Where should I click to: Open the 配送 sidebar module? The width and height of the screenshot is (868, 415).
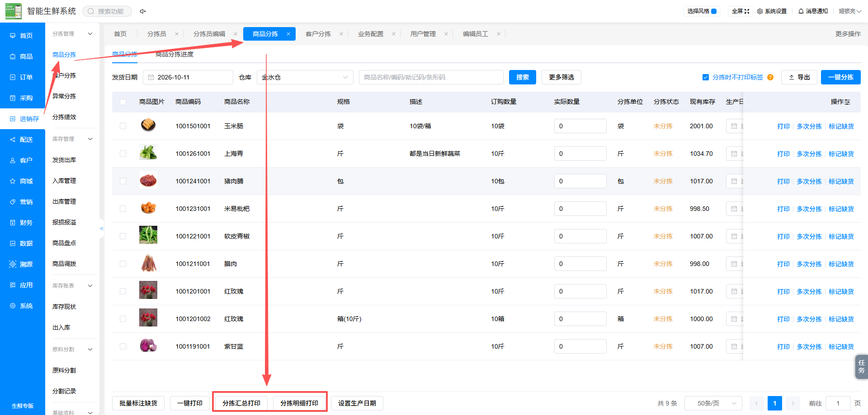[23, 140]
